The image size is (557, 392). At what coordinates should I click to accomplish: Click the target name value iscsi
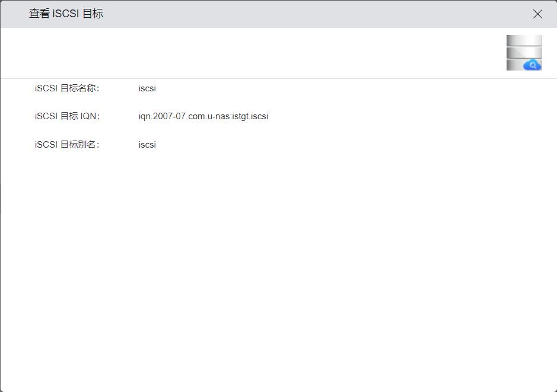click(147, 88)
